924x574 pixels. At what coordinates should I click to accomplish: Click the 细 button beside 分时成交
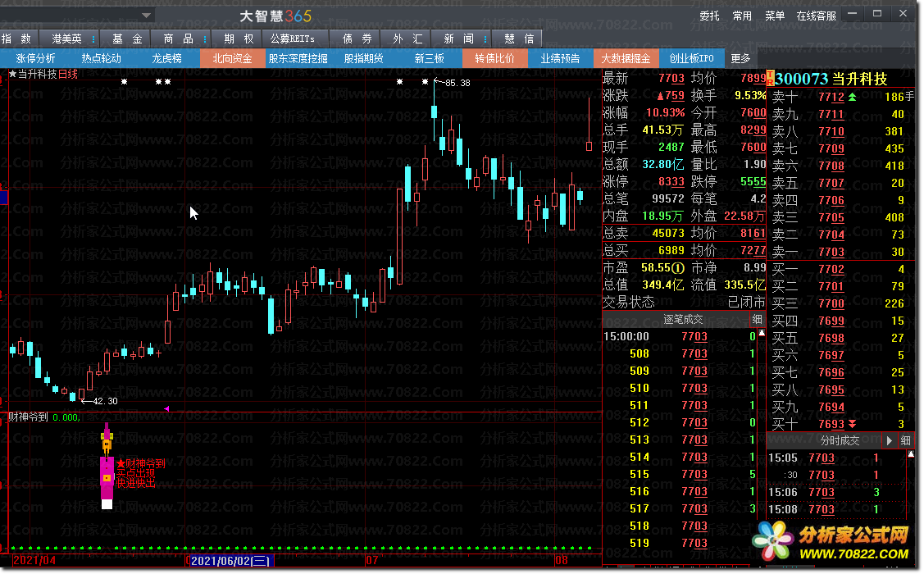click(x=905, y=440)
